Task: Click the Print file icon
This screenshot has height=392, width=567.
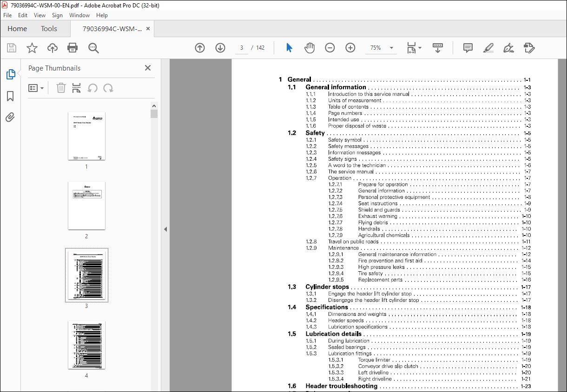Action: pos(73,48)
